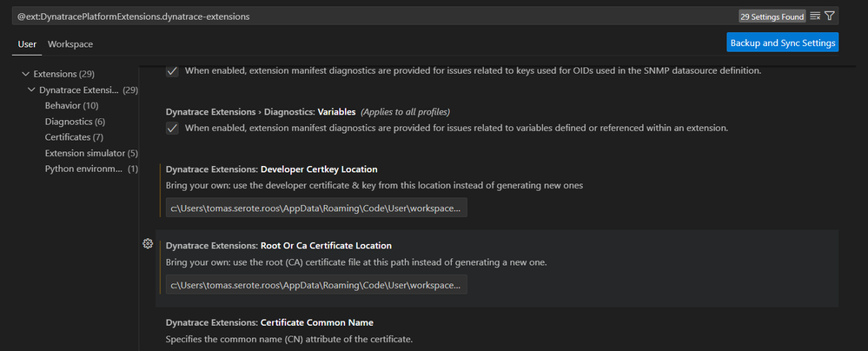The height and width of the screenshot is (351, 868).
Task: Open the settings filter funnel icon
Action: [830, 16]
